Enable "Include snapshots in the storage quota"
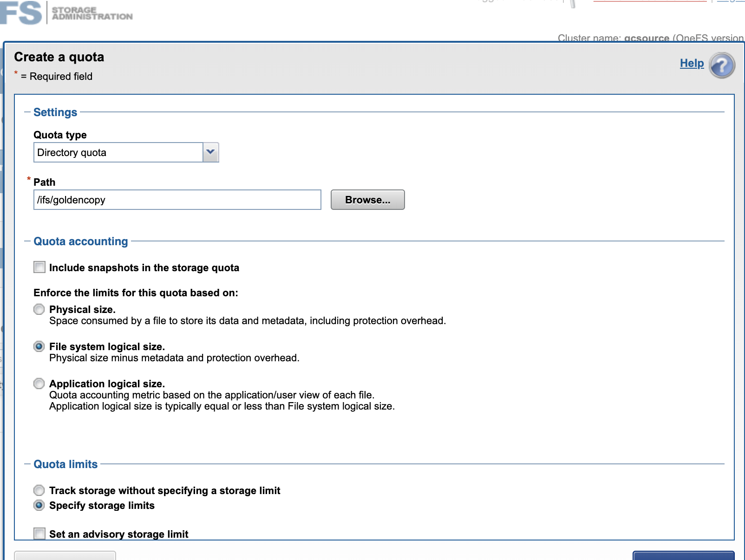 tap(39, 267)
